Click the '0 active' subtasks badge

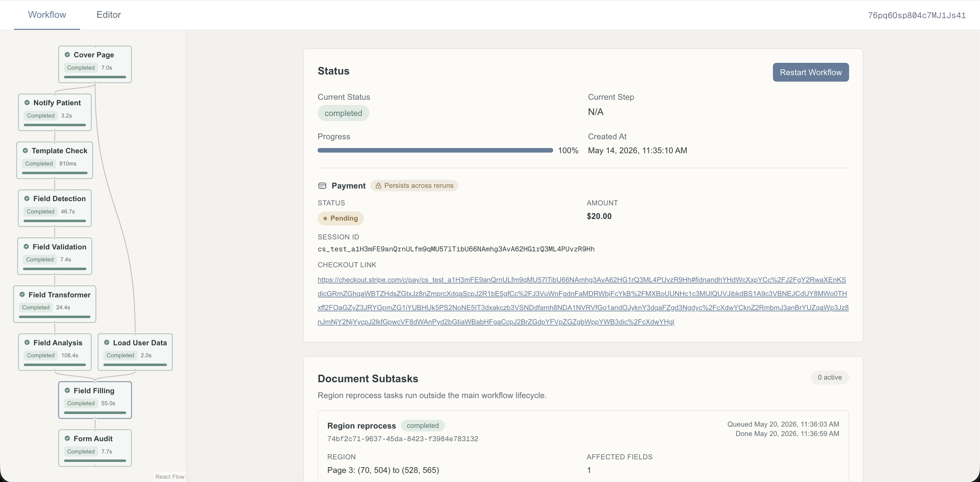click(x=830, y=377)
